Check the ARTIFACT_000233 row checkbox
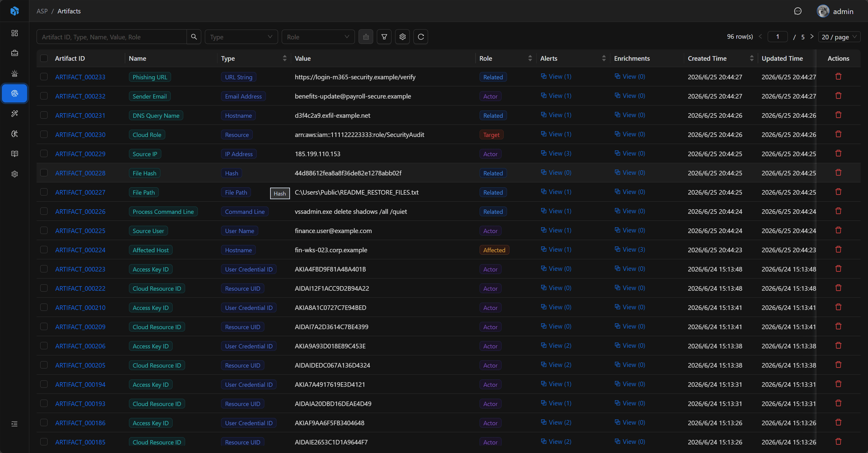This screenshot has height=453, width=868. pos(44,77)
